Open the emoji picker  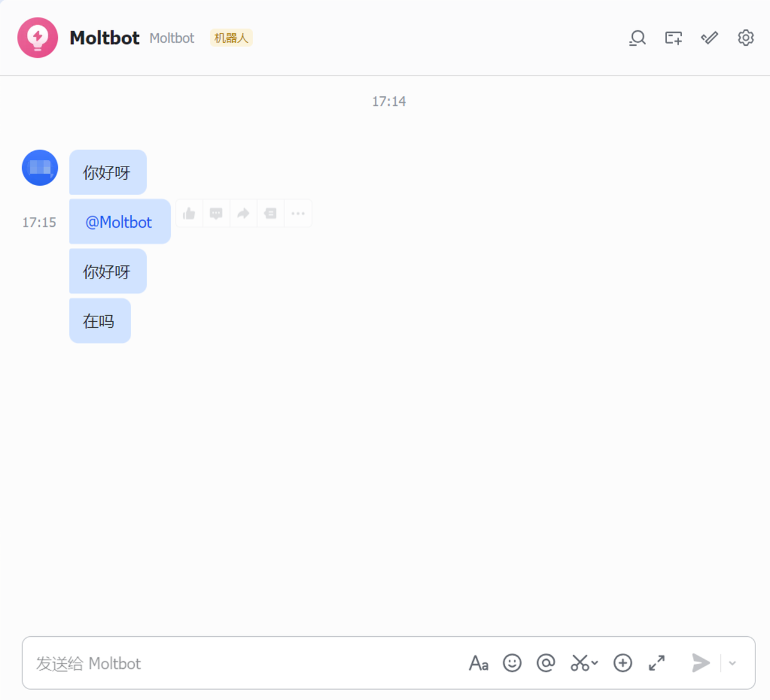[x=512, y=663]
